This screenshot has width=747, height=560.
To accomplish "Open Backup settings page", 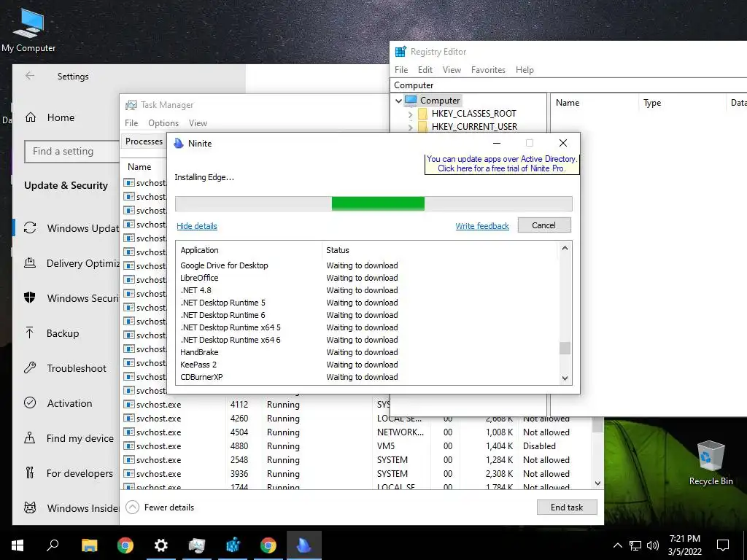I will pos(63,333).
